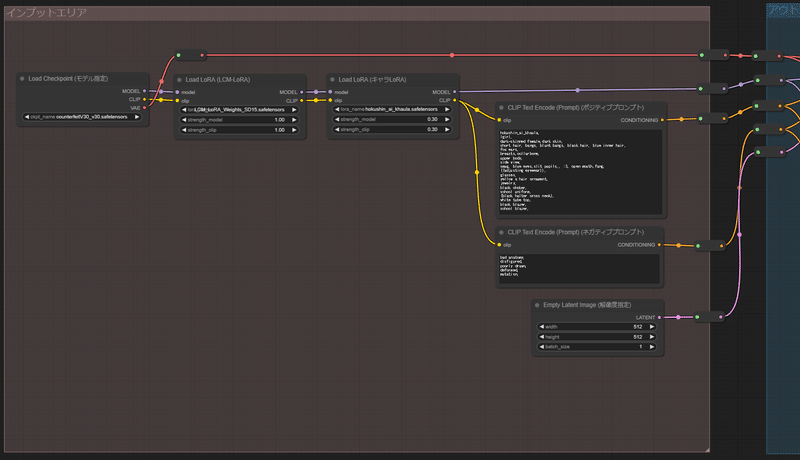Click the LATENT output slot of Empty Latent Image
Viewport: 800px width, 460px height.
click(659, 317)
